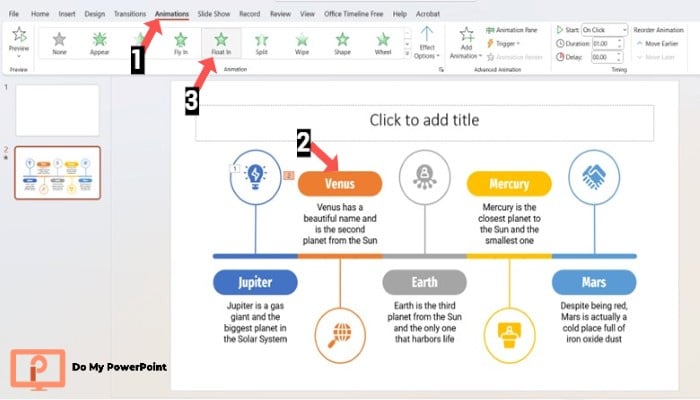The image size is (700, 400).
Task: Open the Trigger dropdown
Action: coord(504,43)
